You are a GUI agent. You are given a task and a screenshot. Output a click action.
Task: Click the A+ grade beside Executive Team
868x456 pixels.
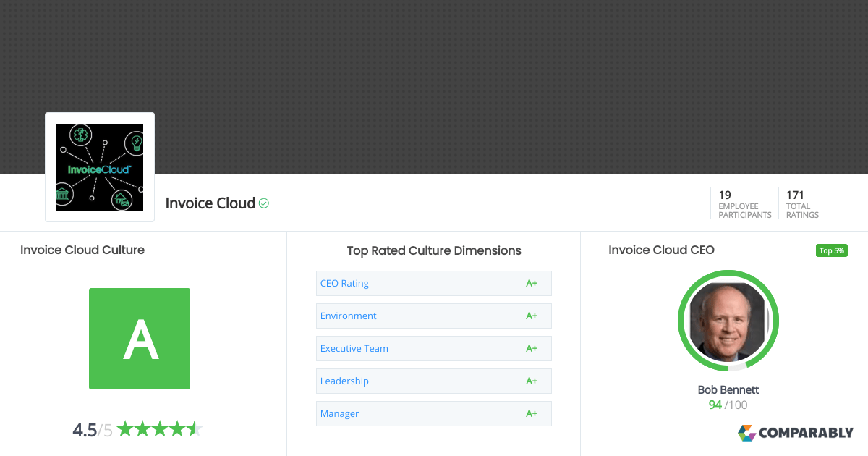532,348
